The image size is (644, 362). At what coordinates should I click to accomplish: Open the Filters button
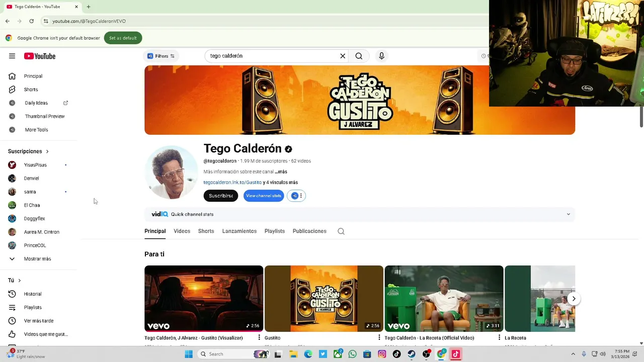click(162, 56)
